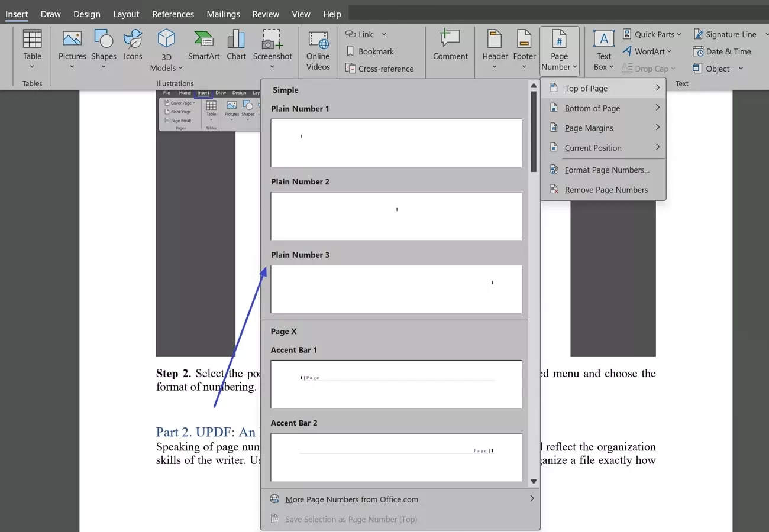This screenshot has width=769, height=532.
Task: Insert Date & Time
Action: [722, 51]
